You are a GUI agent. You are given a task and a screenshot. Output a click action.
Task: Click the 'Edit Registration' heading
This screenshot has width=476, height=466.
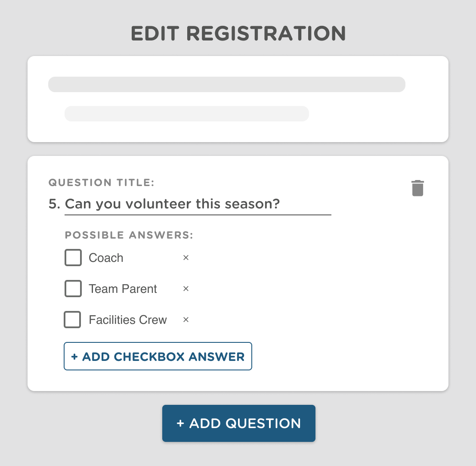[238, 33]
